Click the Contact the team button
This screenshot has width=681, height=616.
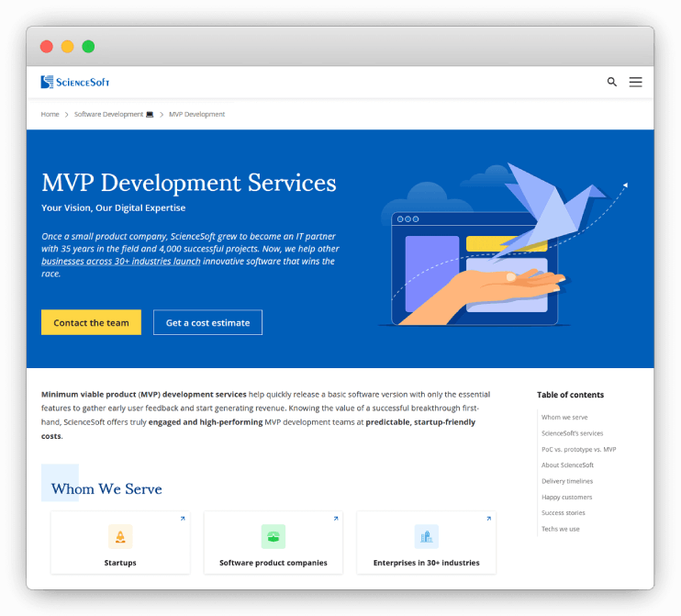pos(91,322)
